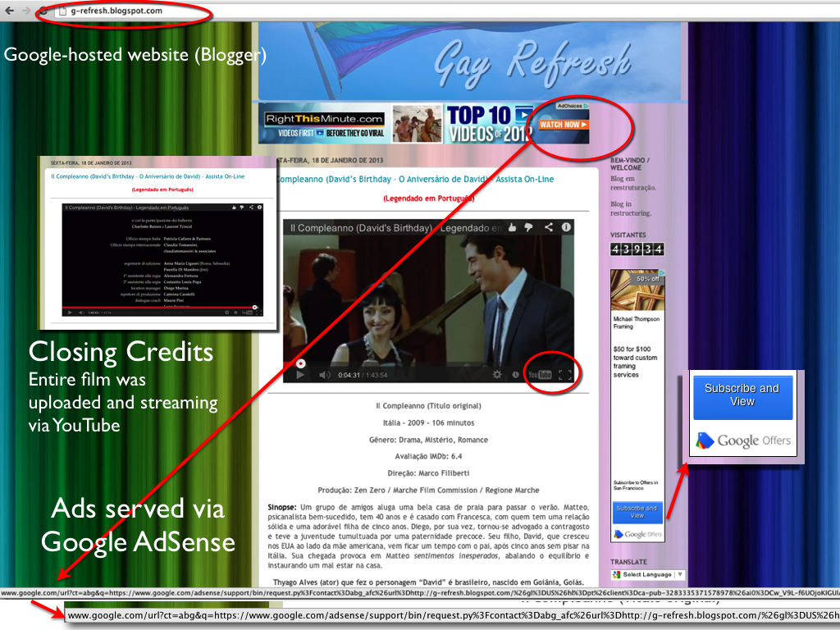Click the TRANSLATE sidebar heading

pos(629,562)
